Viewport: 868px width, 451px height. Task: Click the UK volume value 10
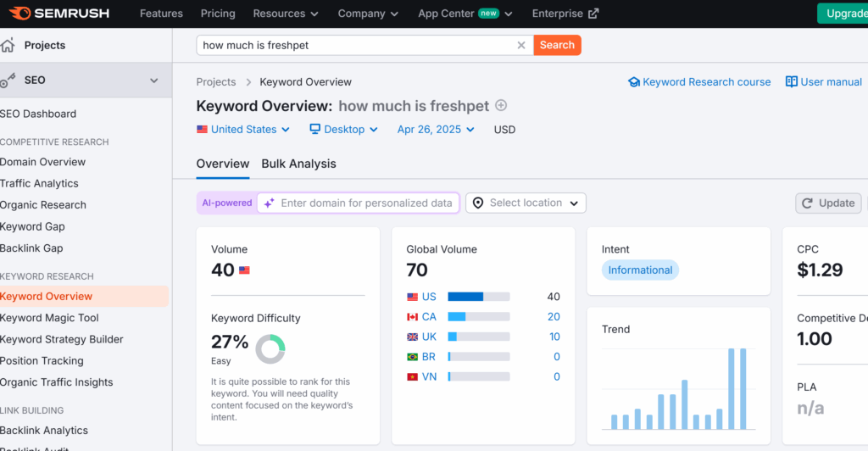(x=554, y=337)
